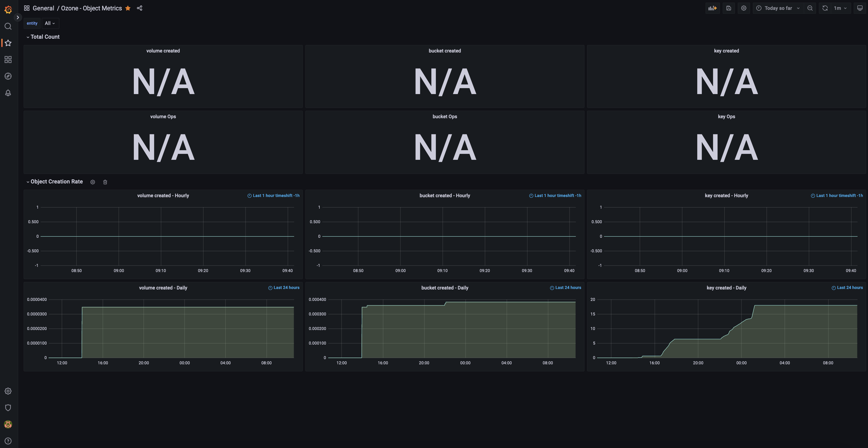The height and width of the screenshot is (448, 868).
Task: Click the Add panel icon
Action: click(712, 8)
